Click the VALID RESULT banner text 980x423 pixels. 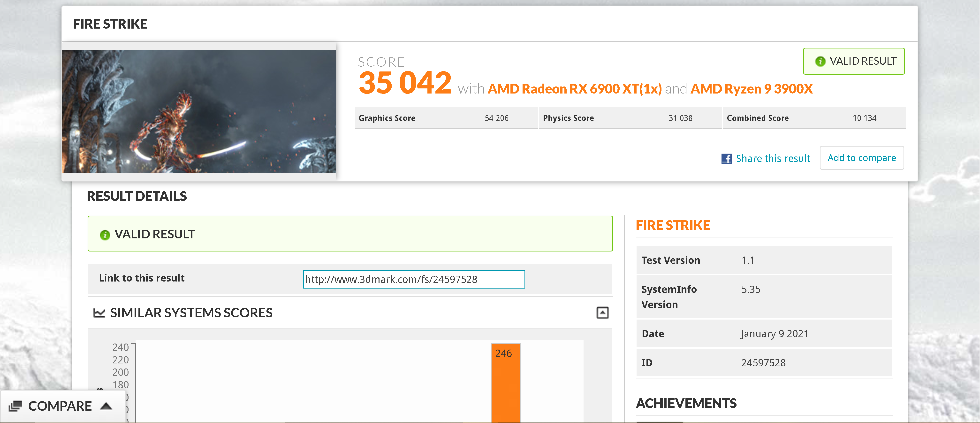click(x=154, y=234)
